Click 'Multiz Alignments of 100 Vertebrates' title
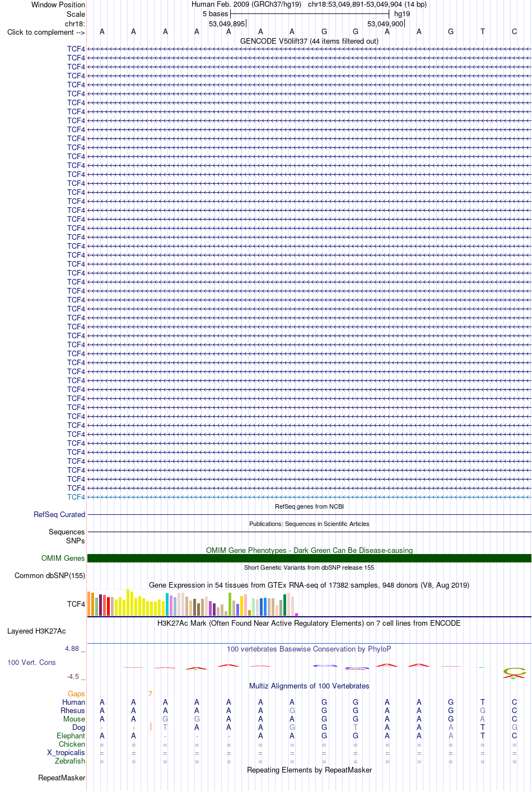 tap(309, 686)
